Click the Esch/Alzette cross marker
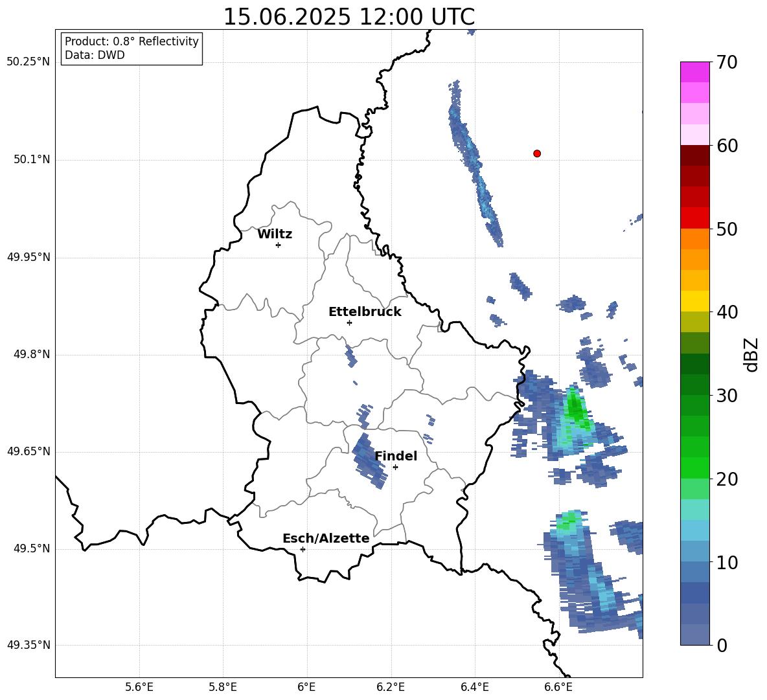This screenshot has width=767, height=700. [x=303, y=549]
